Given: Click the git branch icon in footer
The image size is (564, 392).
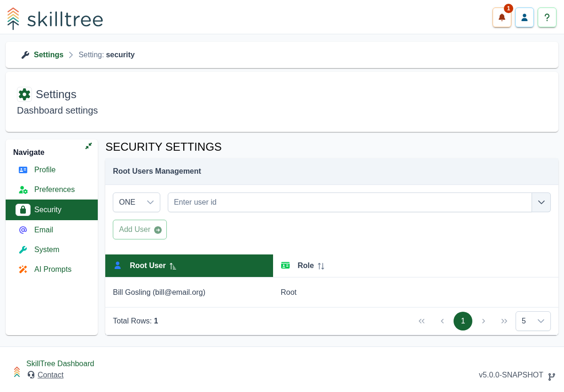Looking at the screenshot, I should [x=552, y=377].
